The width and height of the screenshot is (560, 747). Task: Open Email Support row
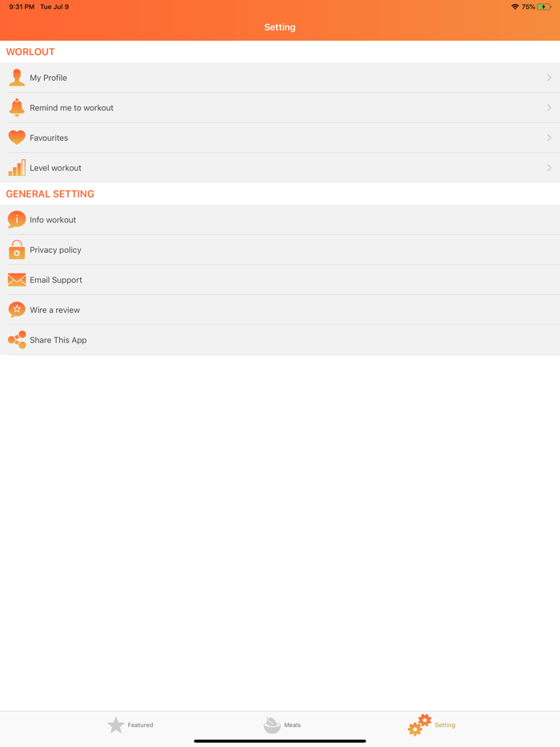[280, 280]
